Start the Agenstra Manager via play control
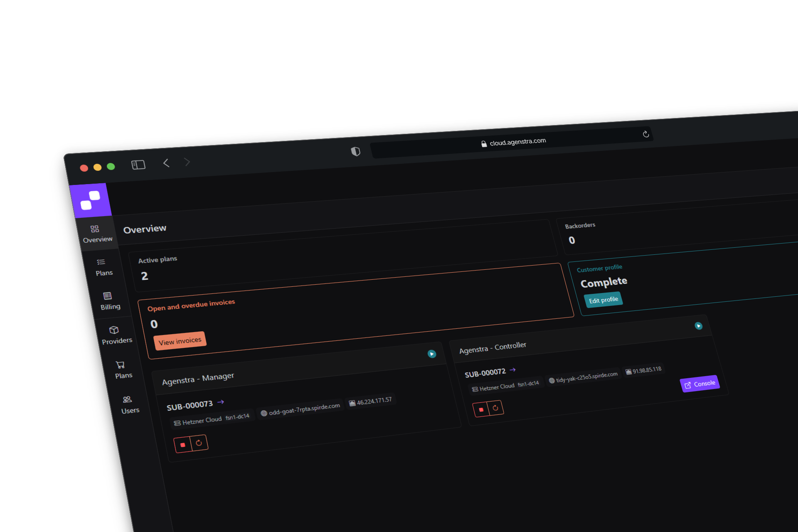This screenshot has height=532, width=798. coord(432,354)
